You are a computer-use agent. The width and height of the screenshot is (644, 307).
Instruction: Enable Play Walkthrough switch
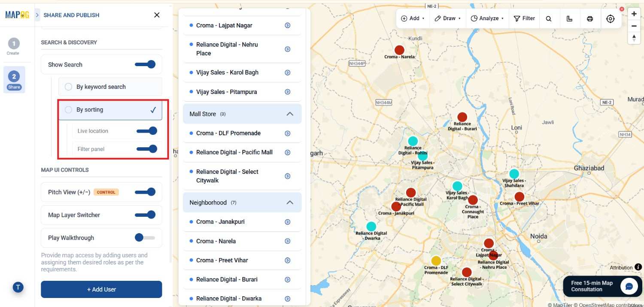click(x=145, y=237)
